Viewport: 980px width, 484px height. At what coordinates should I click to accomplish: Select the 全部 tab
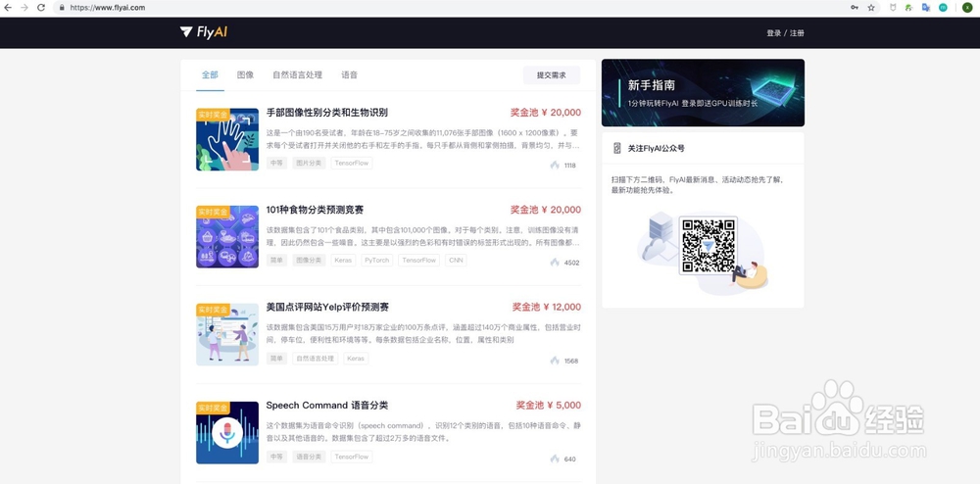pos(210,74)
